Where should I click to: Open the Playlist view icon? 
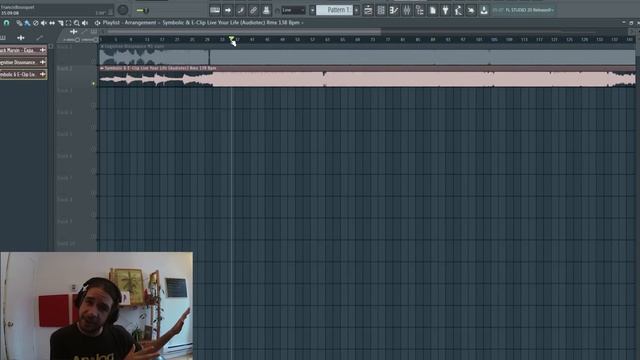click(368, 10)
